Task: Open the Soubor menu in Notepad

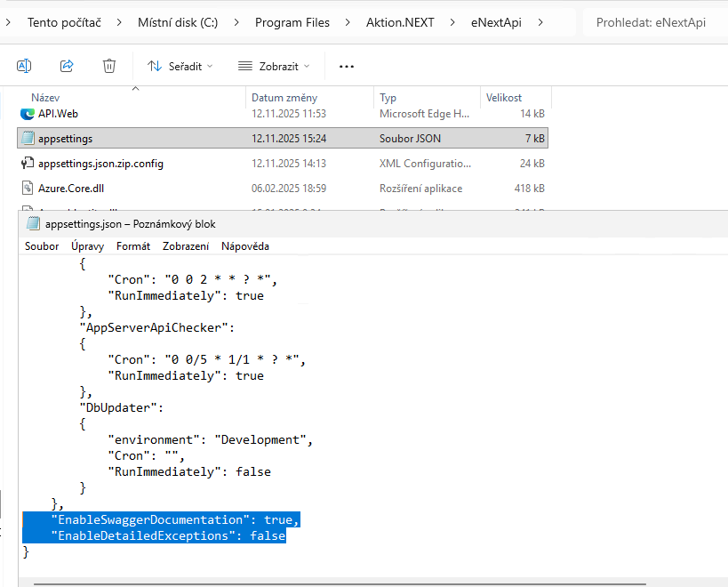Action: [x=42, y=246]
